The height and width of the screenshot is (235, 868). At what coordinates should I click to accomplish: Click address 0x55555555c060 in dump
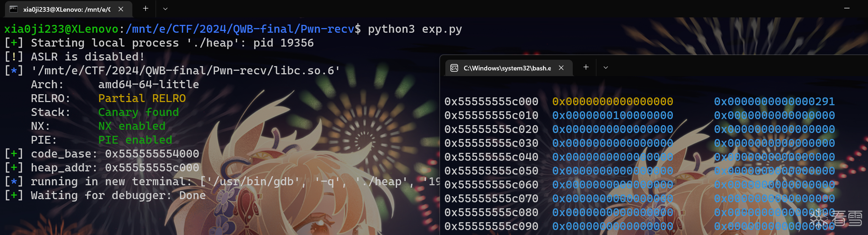[491, 185]
